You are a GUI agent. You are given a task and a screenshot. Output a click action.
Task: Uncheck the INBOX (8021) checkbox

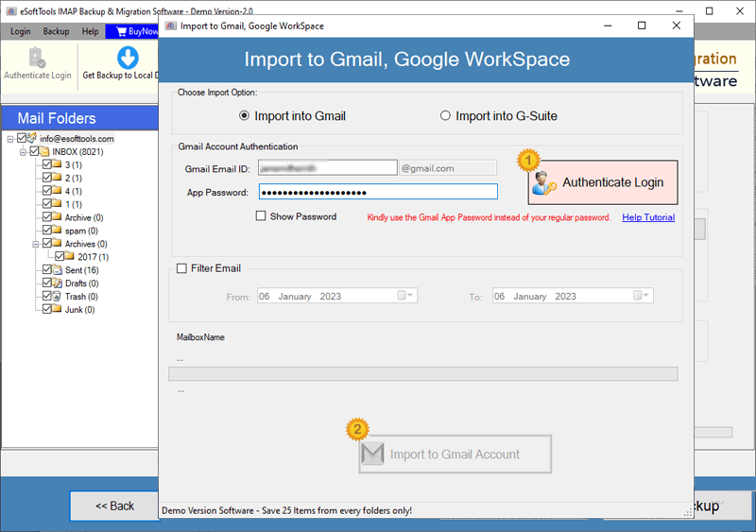(34, 151)
